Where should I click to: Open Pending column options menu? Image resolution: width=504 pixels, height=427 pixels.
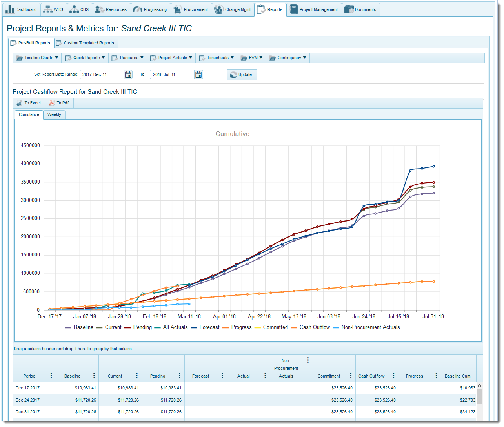coord(179,376)
